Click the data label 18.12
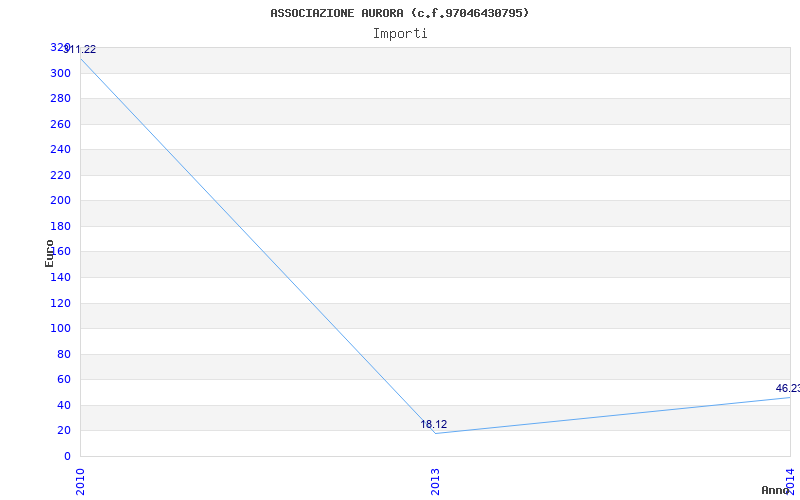This screenshot has height=500, width=800. pyautogui.click(x=434, y=424)
